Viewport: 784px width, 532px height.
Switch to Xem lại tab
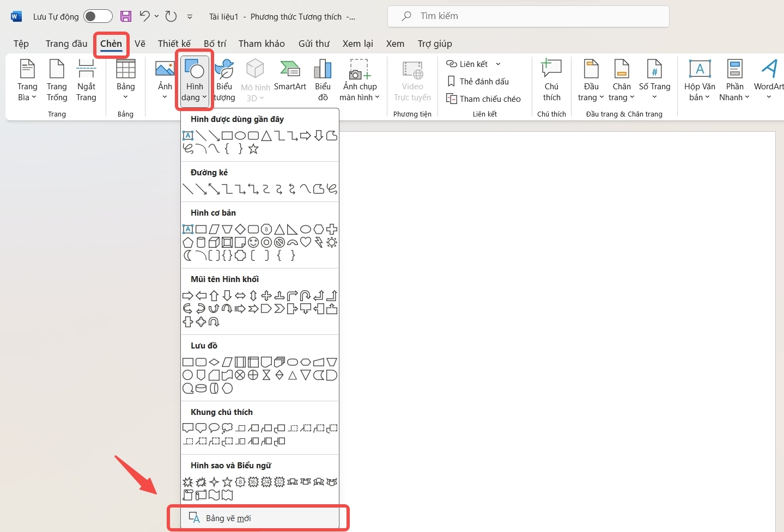[358, 44]
